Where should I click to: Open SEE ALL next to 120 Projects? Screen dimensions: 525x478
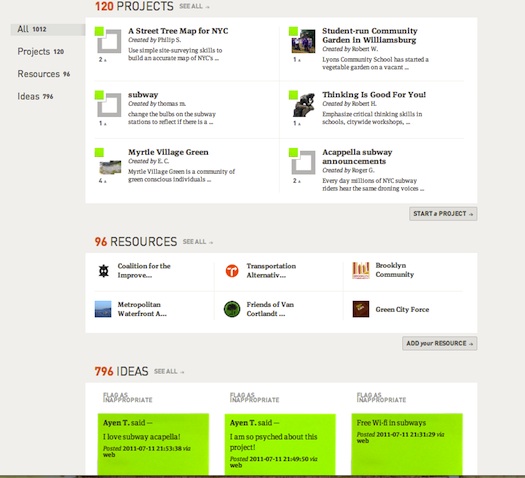coord(194,6)
